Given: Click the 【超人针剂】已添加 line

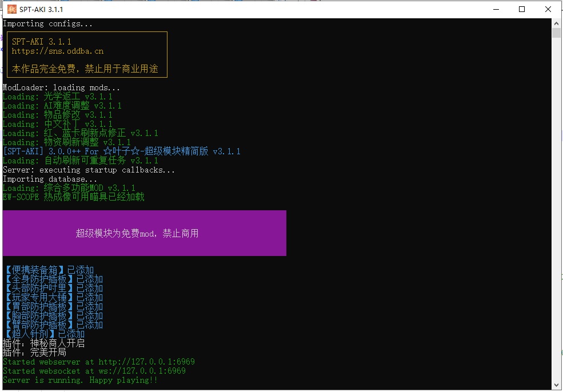Looking at the screenshot, I should (43, 334).
